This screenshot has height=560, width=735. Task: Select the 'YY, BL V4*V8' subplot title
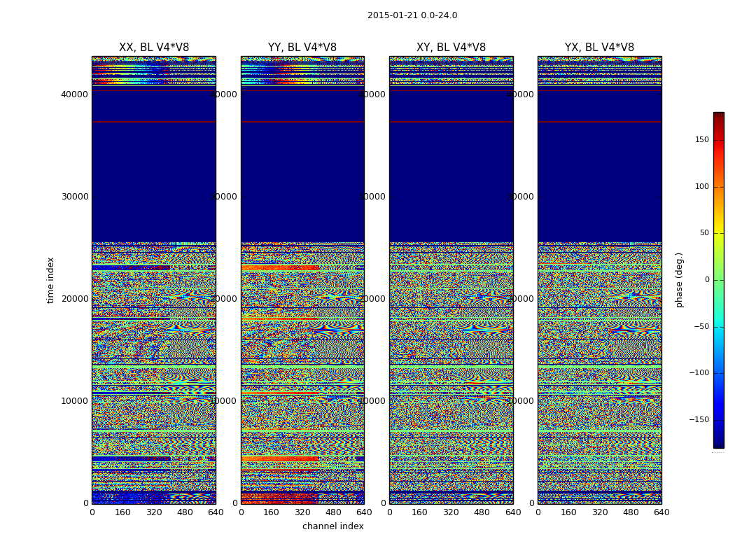pos(302,48)
